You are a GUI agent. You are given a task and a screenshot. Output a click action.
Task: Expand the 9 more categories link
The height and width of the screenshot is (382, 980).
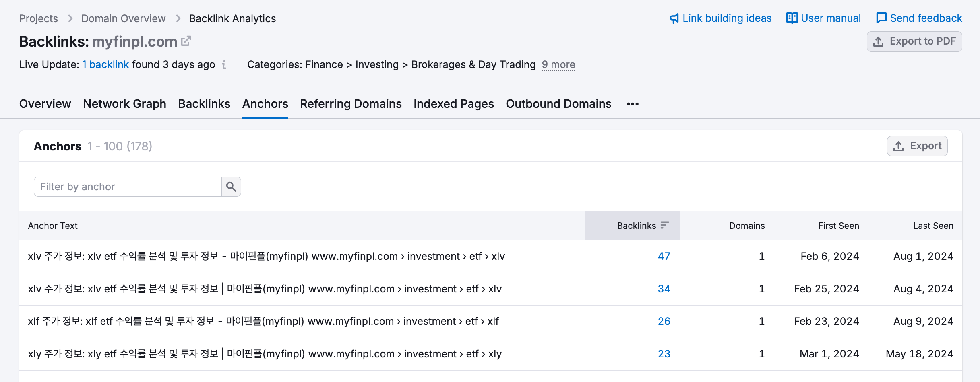coord(558,65)
